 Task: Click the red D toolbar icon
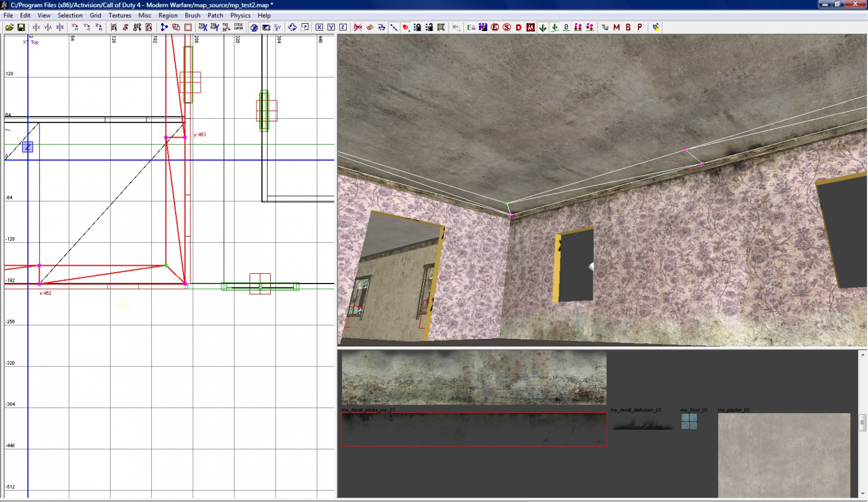pos(519,27)
